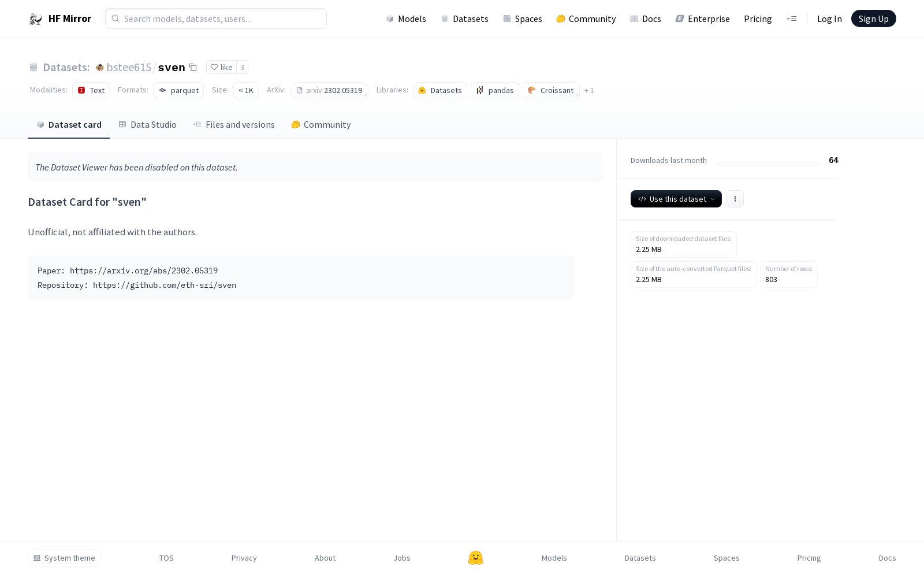Open the Datasets footer link
Viewport: 924px width, 578px height.
click(x=640, y=558)
